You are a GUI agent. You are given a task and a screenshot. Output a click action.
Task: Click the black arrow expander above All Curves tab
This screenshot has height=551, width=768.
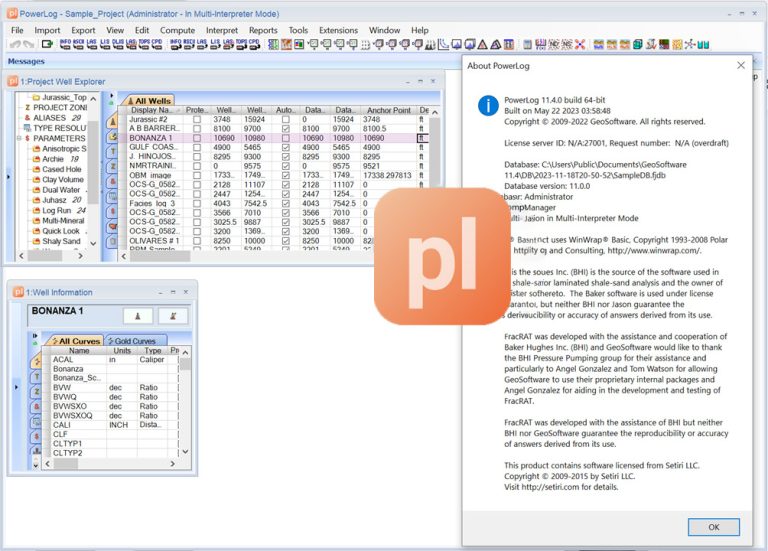coord(35,336)
